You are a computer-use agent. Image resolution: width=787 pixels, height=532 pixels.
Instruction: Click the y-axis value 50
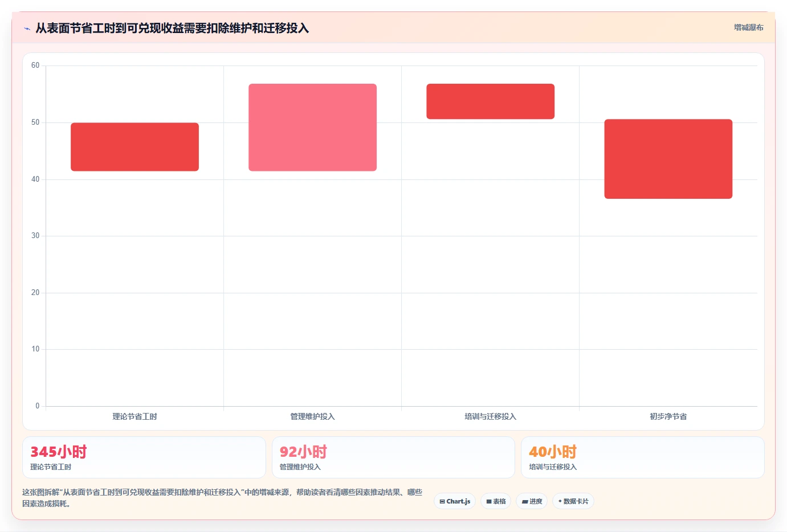(35, 122)
